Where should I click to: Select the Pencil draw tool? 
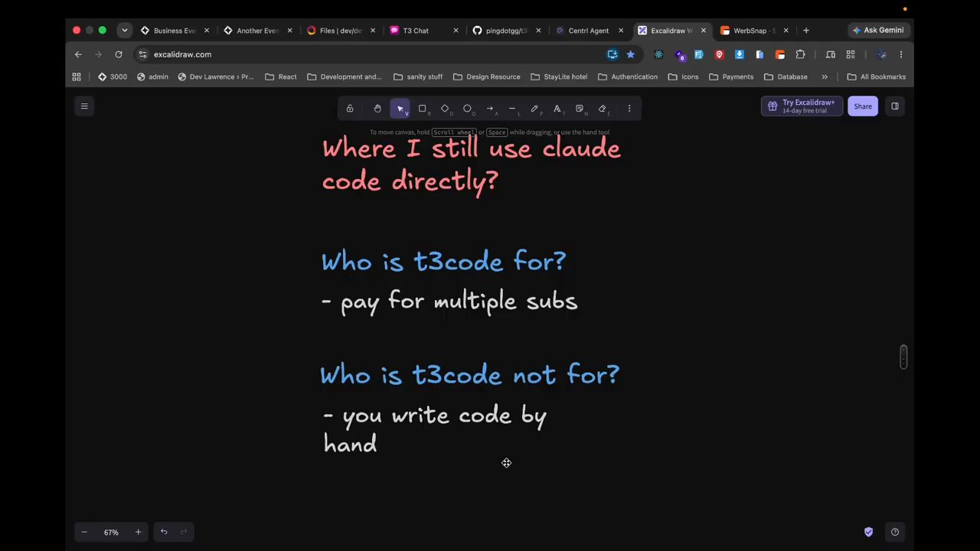pyautogui.click(x=534, y=109)
